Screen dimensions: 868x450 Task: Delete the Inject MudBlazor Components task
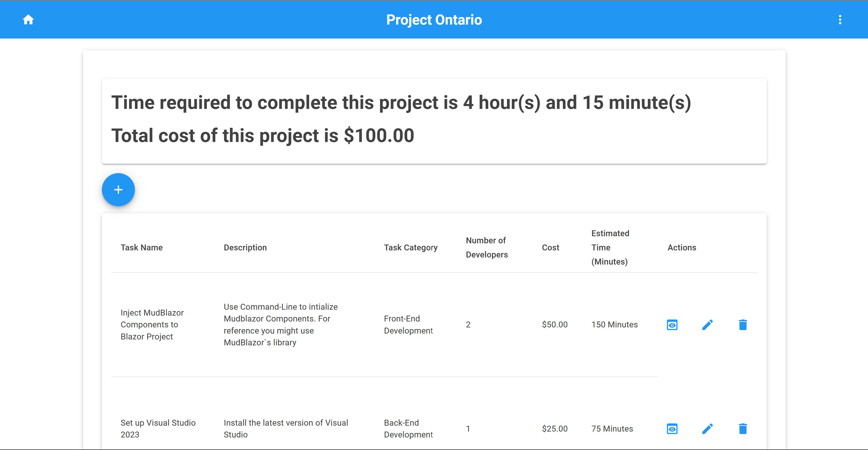coord(743,325)
